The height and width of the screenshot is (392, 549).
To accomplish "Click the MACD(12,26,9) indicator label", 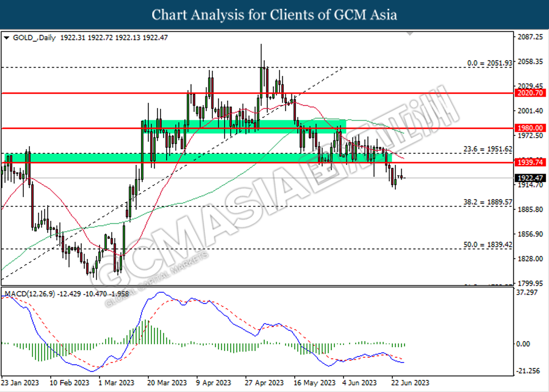I will [30, 294].
